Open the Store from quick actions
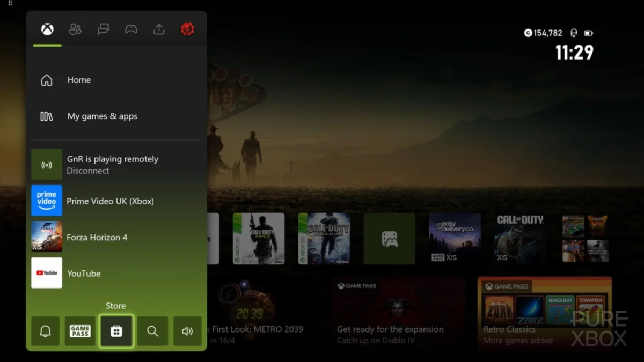The height and width of the screenshot is (362, 644). point(116,331)
